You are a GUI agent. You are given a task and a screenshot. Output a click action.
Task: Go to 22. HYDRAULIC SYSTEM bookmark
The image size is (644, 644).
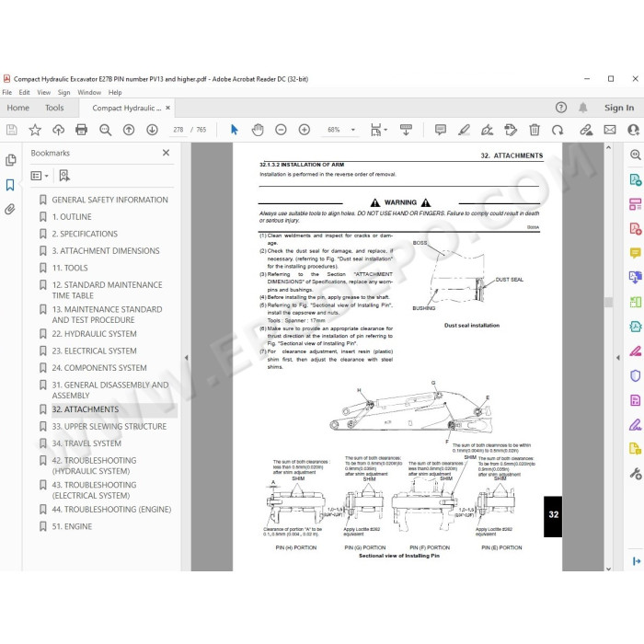tap(94, 334)
